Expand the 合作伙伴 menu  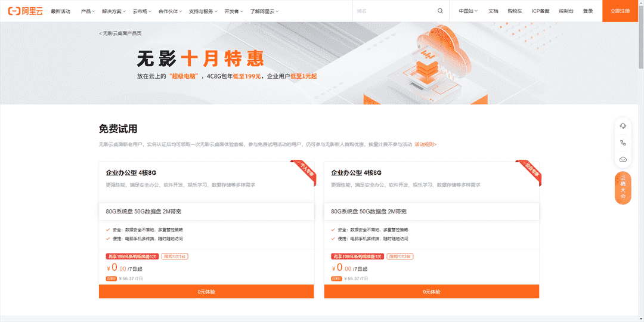coord(171,11)
